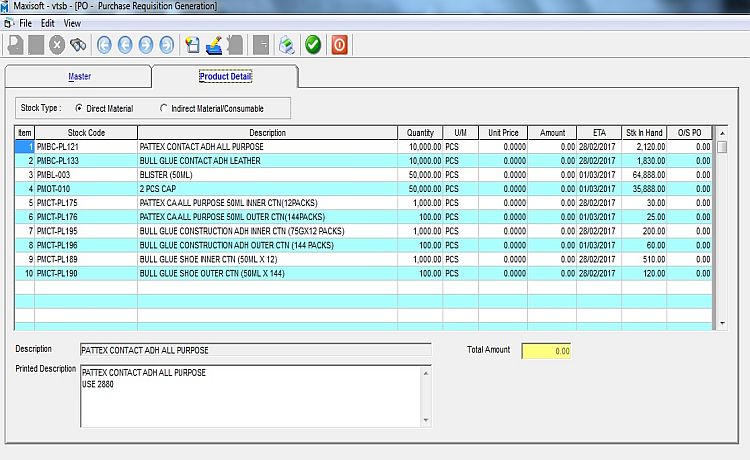The height and width of the screenshot is (460, 750).
Task: Click the red power exit icon
Action: pyautogui.click(x=340, y=45)
